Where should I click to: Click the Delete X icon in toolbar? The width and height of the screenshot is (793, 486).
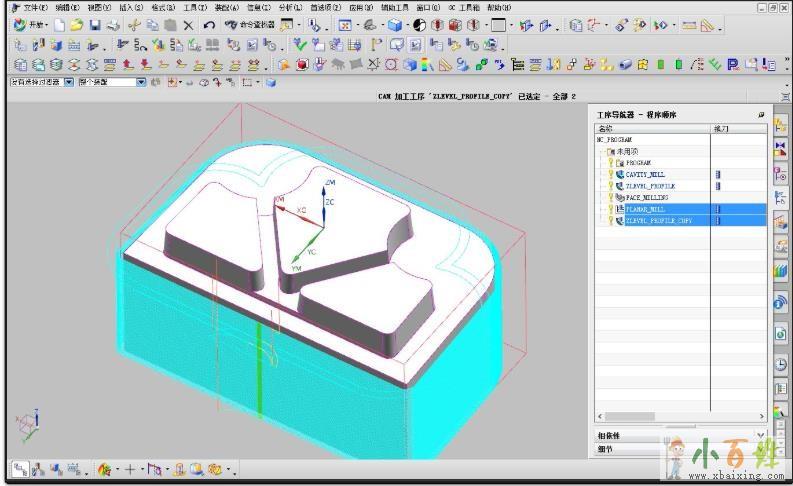pos(188,25)
